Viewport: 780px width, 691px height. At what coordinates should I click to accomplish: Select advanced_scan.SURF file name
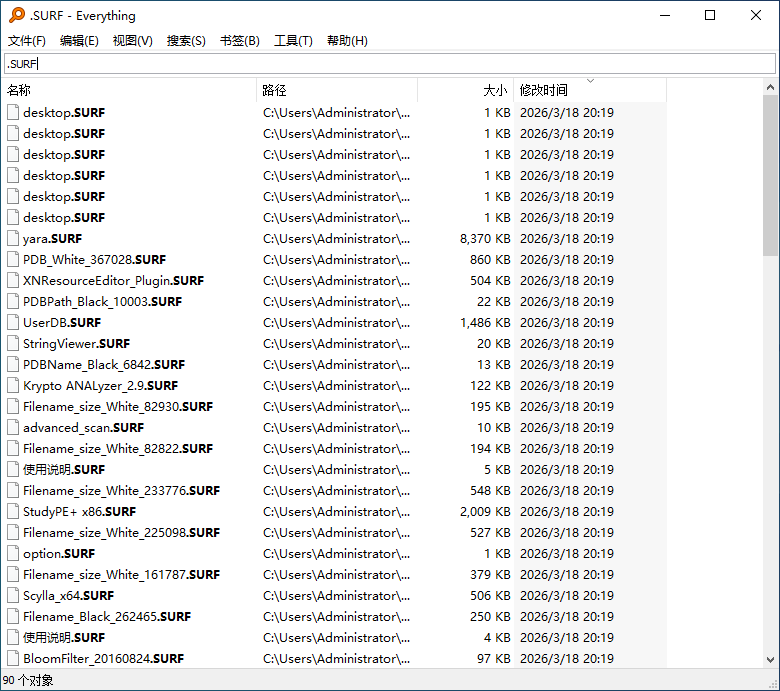pyautogui.click(x=83, y=428)
